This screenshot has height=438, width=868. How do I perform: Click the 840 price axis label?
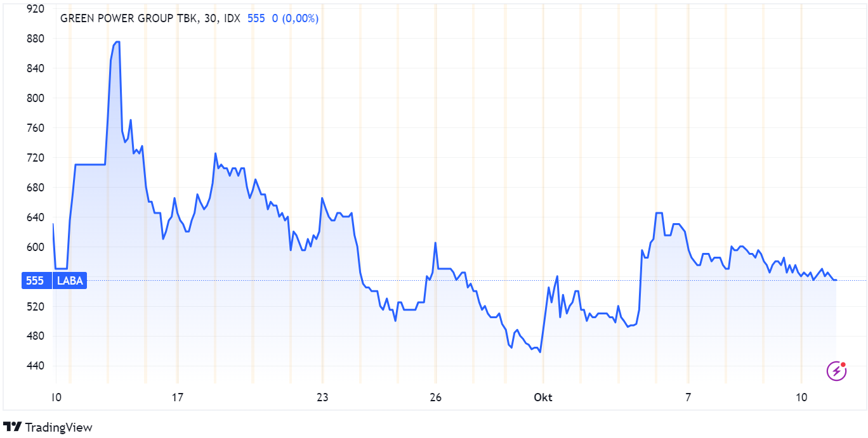point(35,68)
